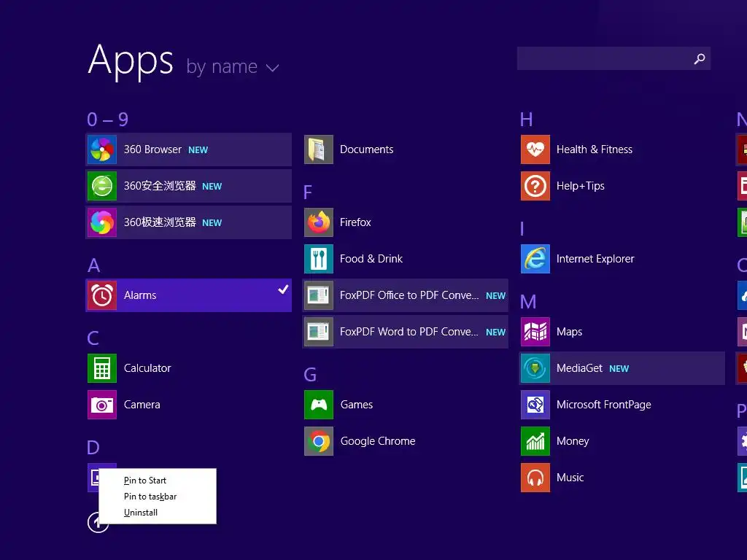Launch the Firefox icon
This screenshot has height=560, width=747.
coord(319,222)
